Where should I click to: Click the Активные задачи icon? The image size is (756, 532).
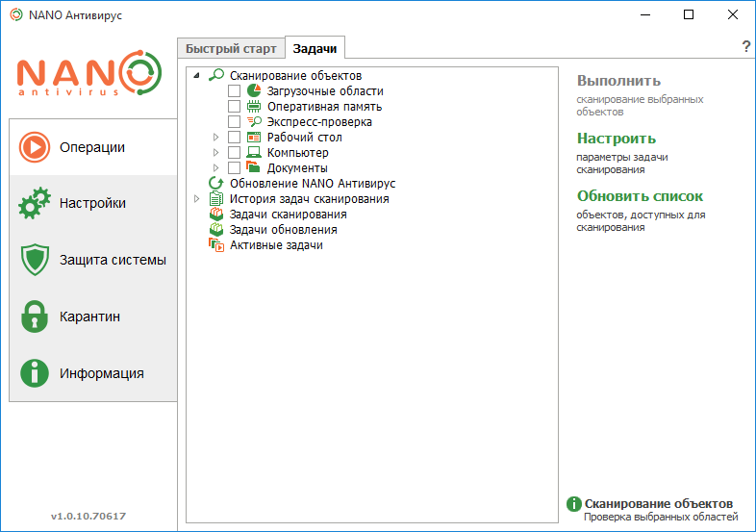click(x=216, y=245)
